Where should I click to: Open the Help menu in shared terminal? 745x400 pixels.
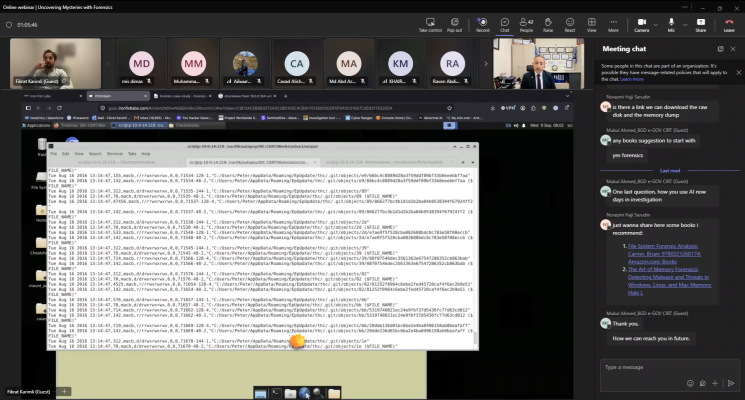146,153
